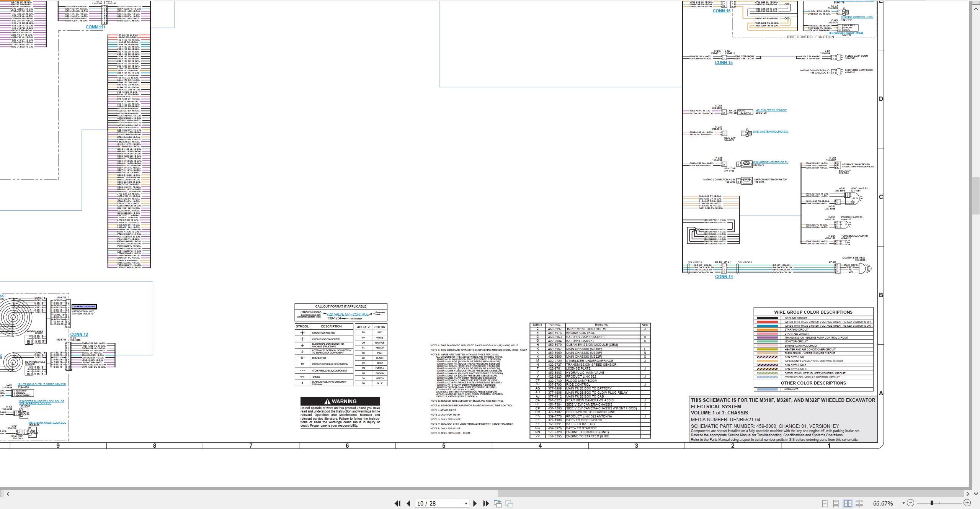980x509 pixels.
Task: Open the page number dropdown
Action: pyautogui.click(x=466, y=503)
